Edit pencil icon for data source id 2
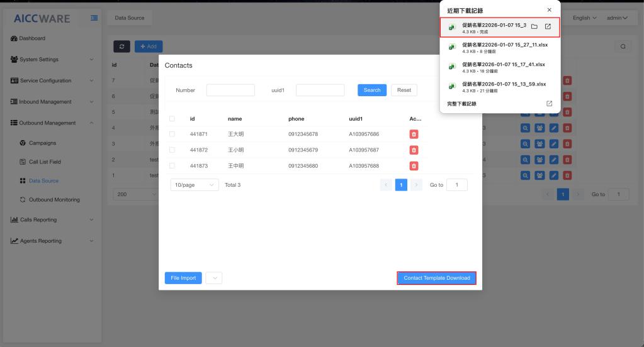Screen dimensions: 644x347 [553, 160]
